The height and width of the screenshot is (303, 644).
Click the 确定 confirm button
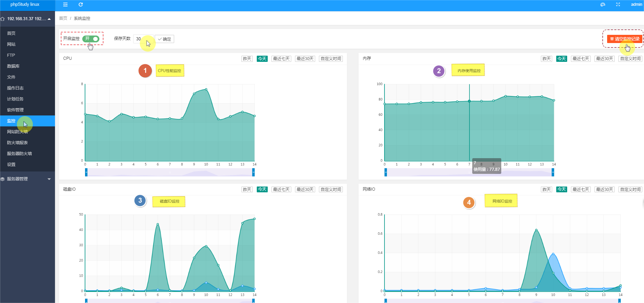[164, 39]
